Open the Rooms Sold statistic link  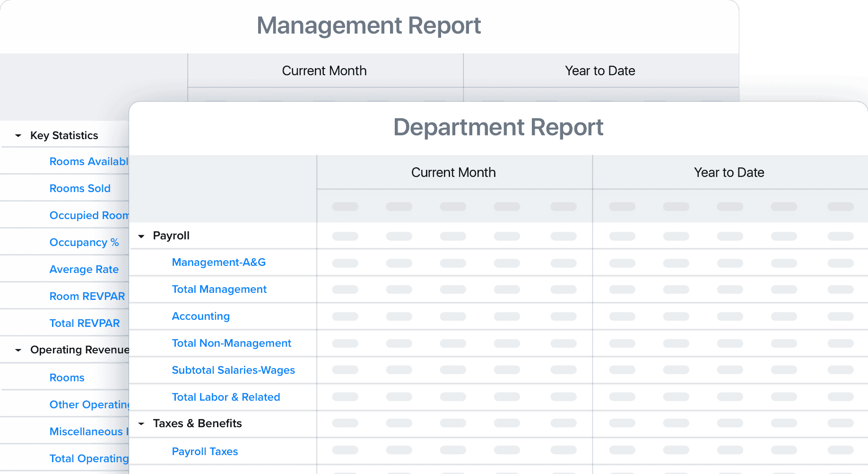80,188
